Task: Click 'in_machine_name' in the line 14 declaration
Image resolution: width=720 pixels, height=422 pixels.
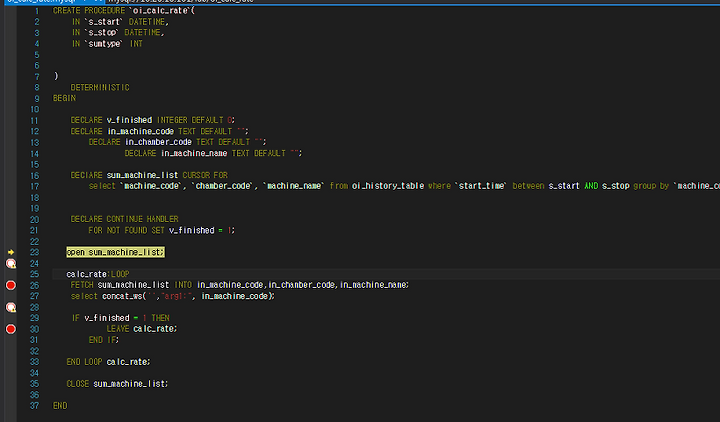Action: click(194, 153)
